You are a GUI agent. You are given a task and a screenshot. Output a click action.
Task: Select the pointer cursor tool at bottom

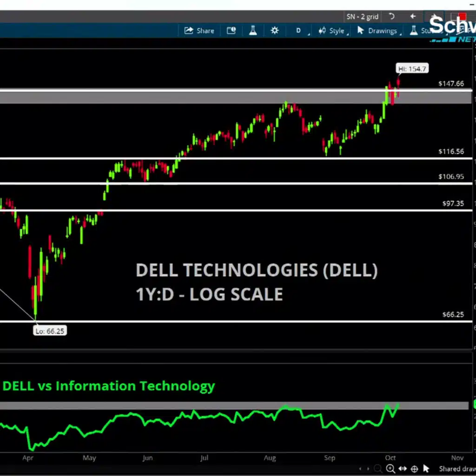(x=426, y=469)
